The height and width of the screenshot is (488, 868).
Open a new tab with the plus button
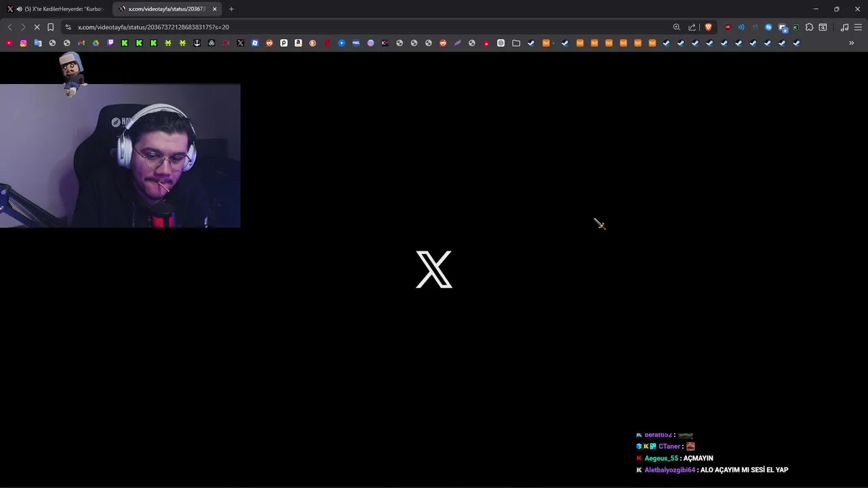(x=231, y=9)
